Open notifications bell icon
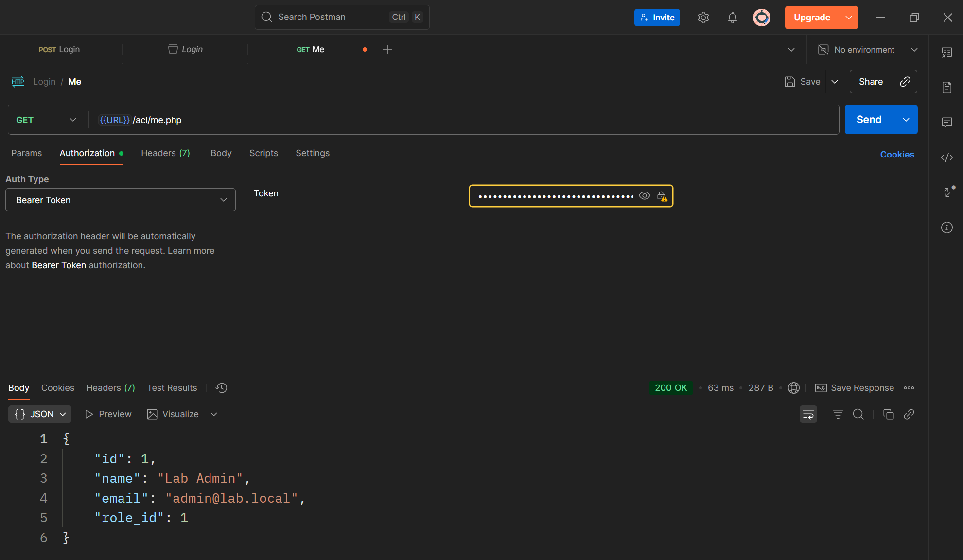The image size is (963, 560). tap(732, 17)
